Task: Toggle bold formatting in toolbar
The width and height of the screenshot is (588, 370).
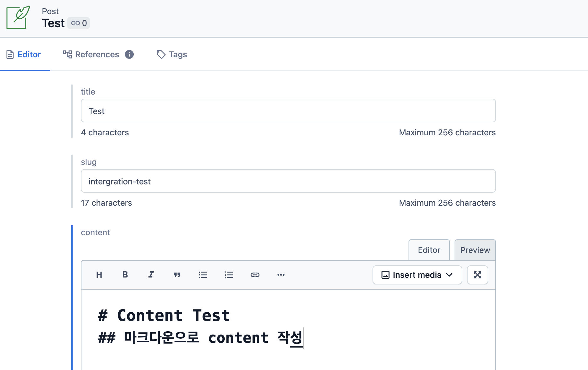Action: point(125,275)
